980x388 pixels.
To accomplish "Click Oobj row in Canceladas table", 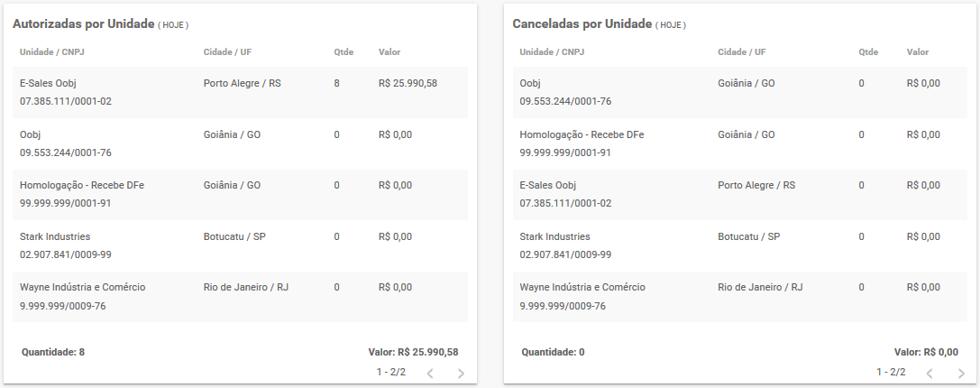I will 740,92.
